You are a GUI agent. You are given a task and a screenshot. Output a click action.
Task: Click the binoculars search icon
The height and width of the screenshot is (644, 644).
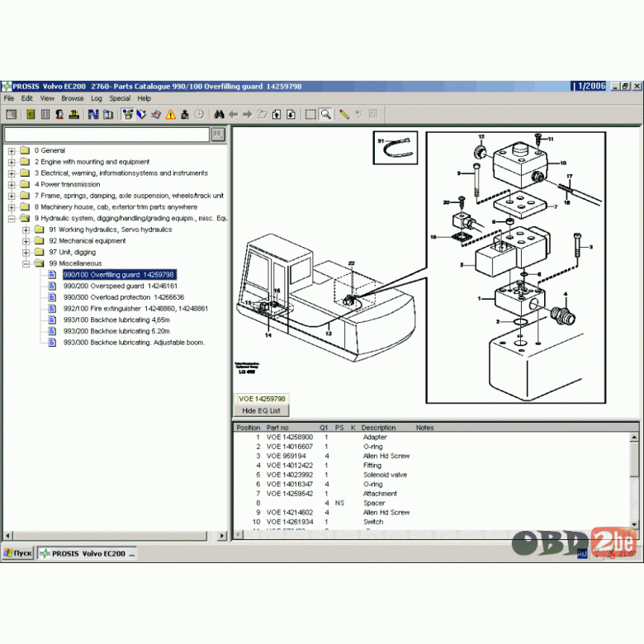219,115
